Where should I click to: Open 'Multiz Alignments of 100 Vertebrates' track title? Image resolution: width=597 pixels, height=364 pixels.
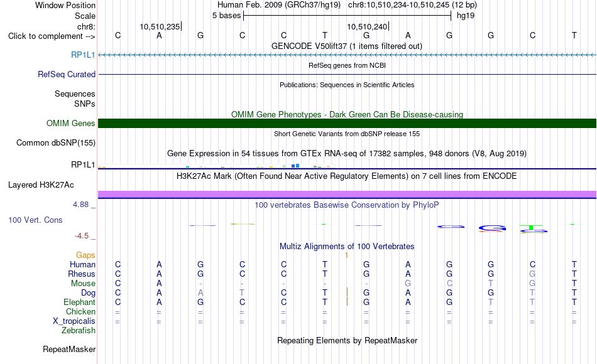click(x=347, y=246)
